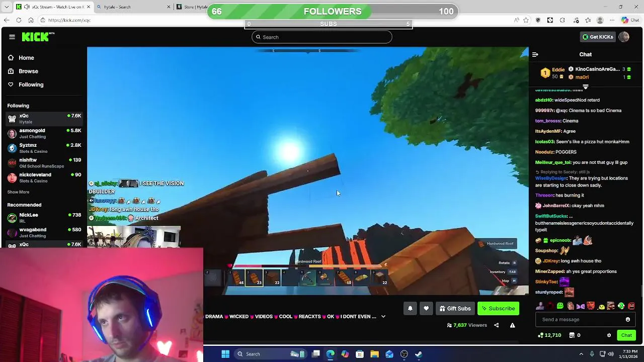Switch to Hytale Search browser tab

[133, 7]
